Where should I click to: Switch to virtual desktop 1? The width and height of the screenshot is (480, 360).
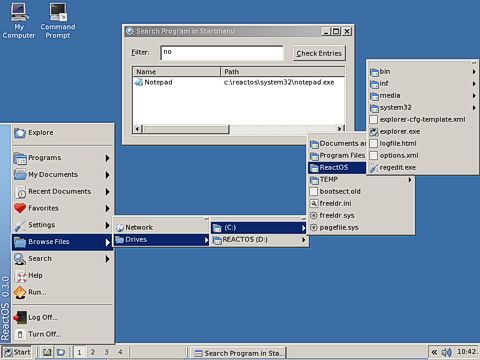pyautogui.click(x=79, y=352)
